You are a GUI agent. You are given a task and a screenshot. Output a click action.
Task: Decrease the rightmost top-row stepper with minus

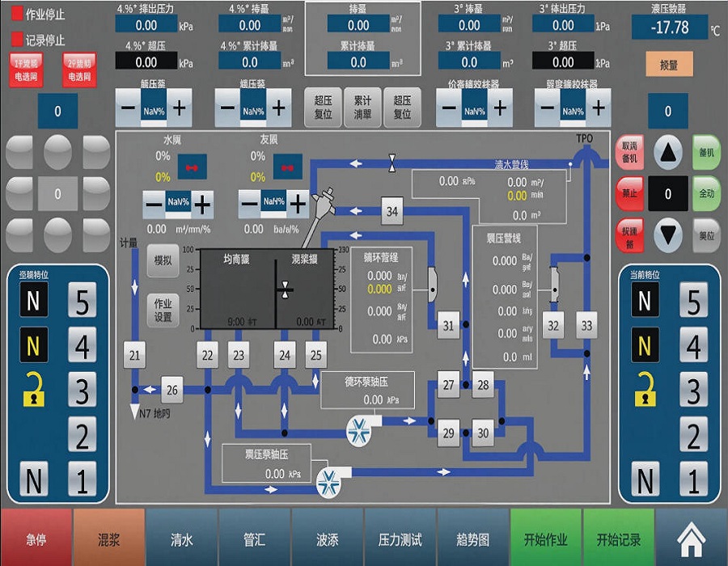pyautogui.click(x=548, y=108)
